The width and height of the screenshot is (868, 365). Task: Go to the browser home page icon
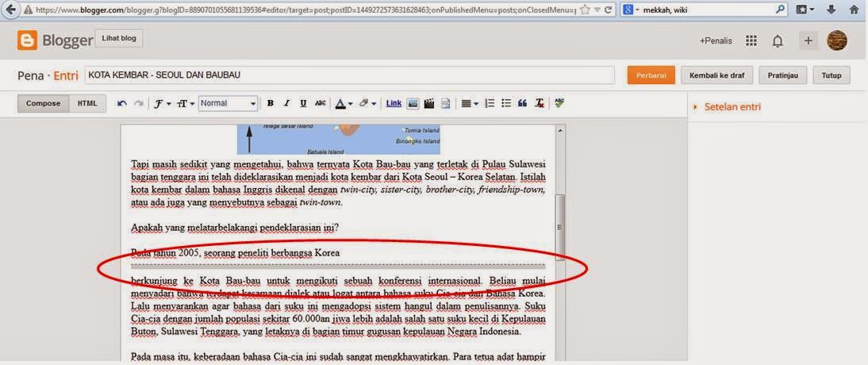855,10
